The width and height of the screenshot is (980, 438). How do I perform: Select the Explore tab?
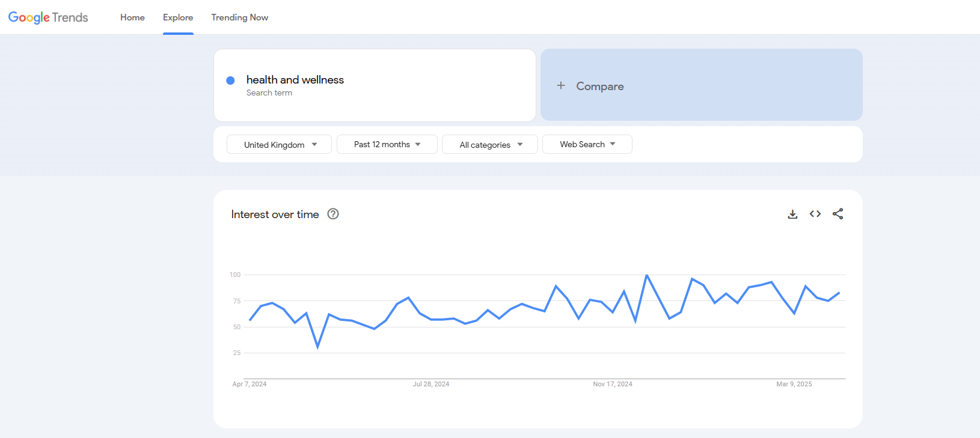click(x=178, y=17)
